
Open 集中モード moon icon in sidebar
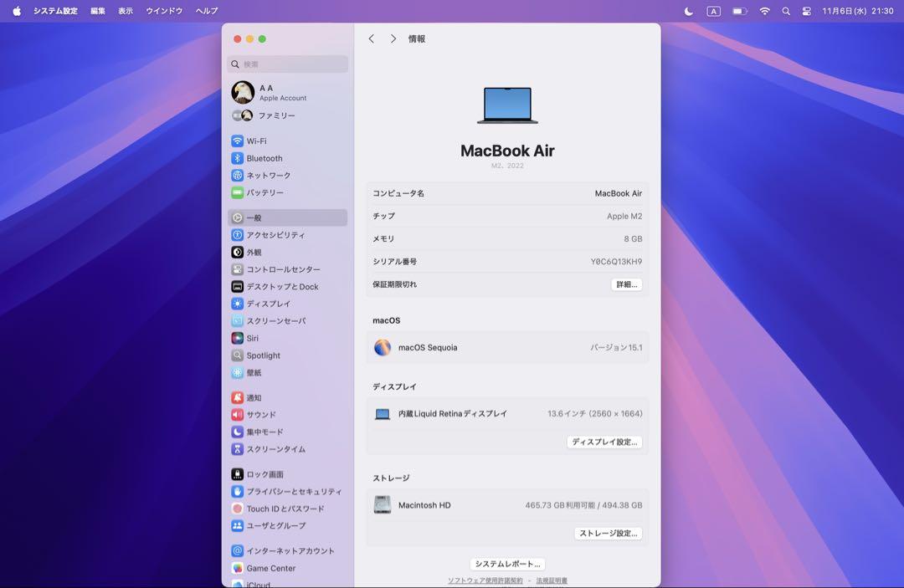click(x=237, y=432)
